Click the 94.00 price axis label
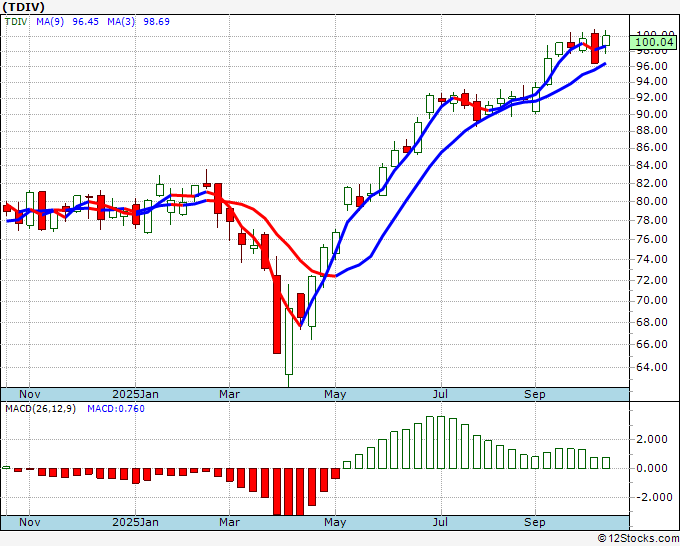 coord(652,82)
